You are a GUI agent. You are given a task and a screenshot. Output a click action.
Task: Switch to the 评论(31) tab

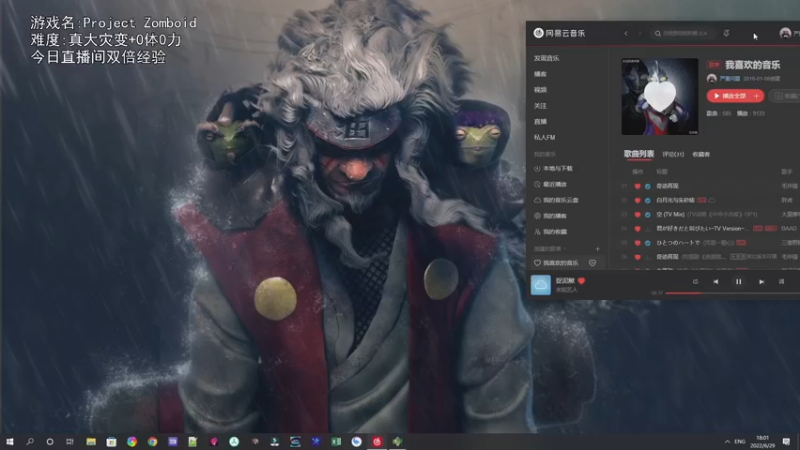(673, 154)
